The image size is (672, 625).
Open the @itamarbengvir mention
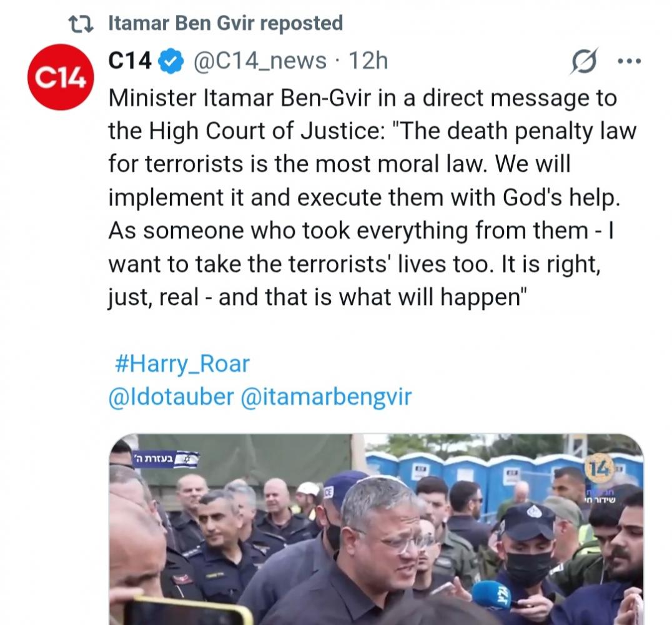tap(326, 397)
